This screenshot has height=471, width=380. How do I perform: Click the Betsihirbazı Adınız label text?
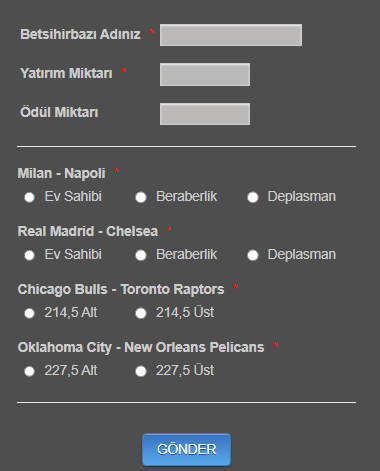pyautogui.click(x=80, y=34)
